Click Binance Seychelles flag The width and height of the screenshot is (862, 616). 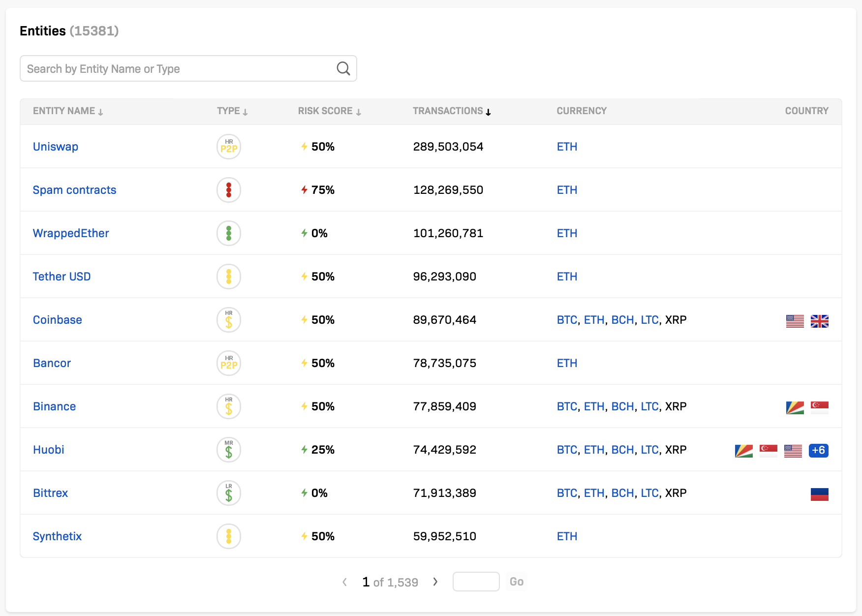pos(795,407)
